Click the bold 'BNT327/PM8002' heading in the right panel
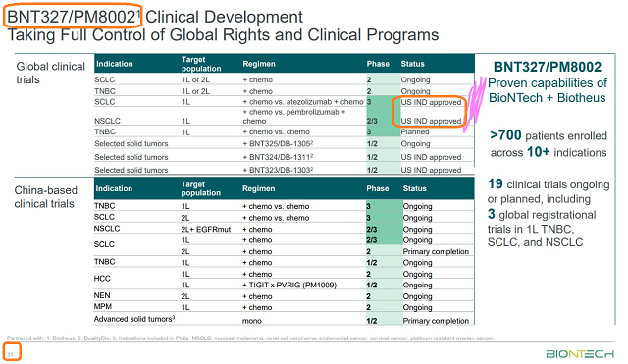 pos(548,67)
